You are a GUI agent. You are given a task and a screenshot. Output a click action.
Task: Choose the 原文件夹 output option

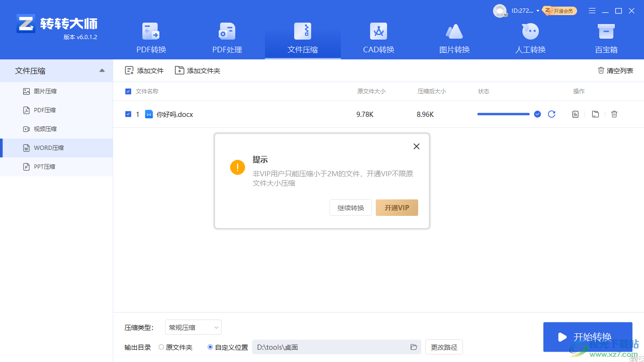pyautogui.click(x=175, y=347)
